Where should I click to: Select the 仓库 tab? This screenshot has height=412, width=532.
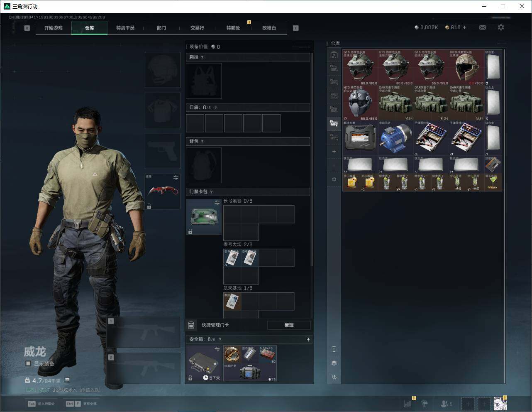[90, 28]
